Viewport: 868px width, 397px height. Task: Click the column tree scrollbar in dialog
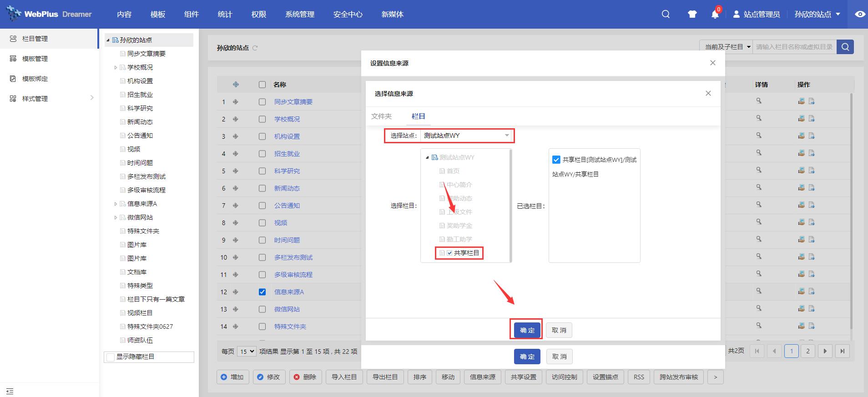point(511,206)
